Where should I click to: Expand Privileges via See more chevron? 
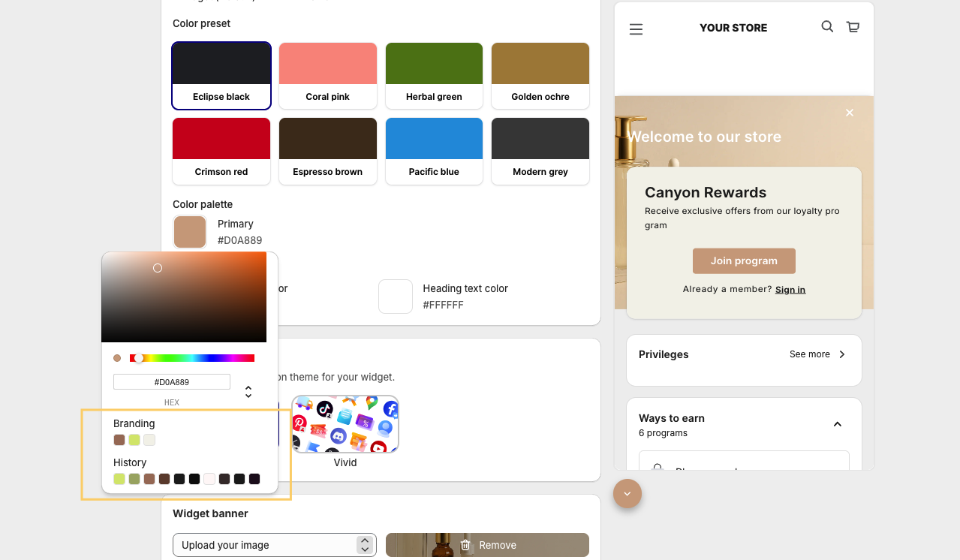(841, 354)
